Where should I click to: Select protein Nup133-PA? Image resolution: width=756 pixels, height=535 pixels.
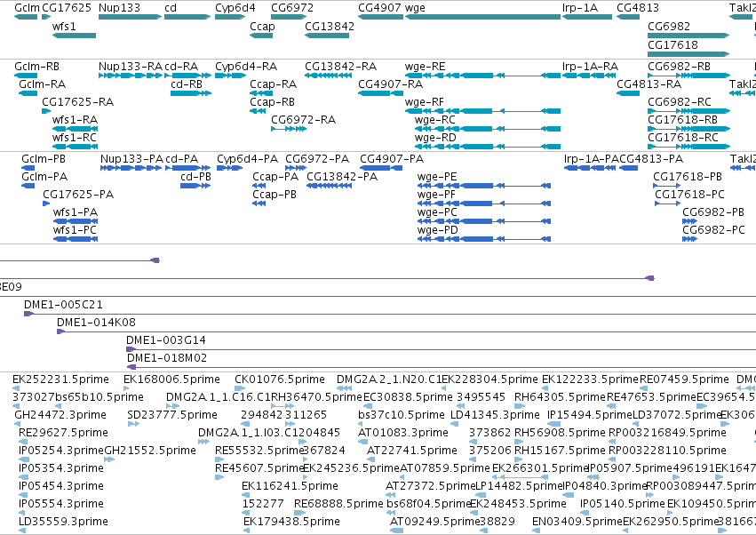coord(131,168)
